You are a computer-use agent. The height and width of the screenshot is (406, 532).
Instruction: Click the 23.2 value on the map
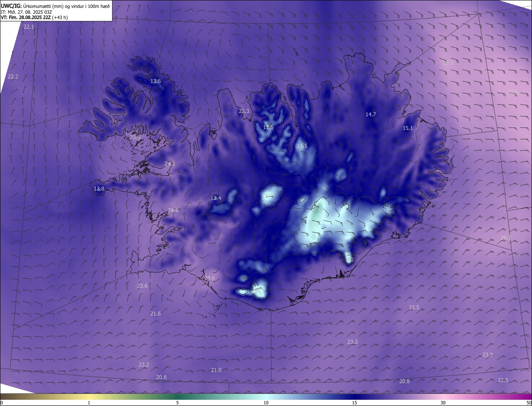144,365
